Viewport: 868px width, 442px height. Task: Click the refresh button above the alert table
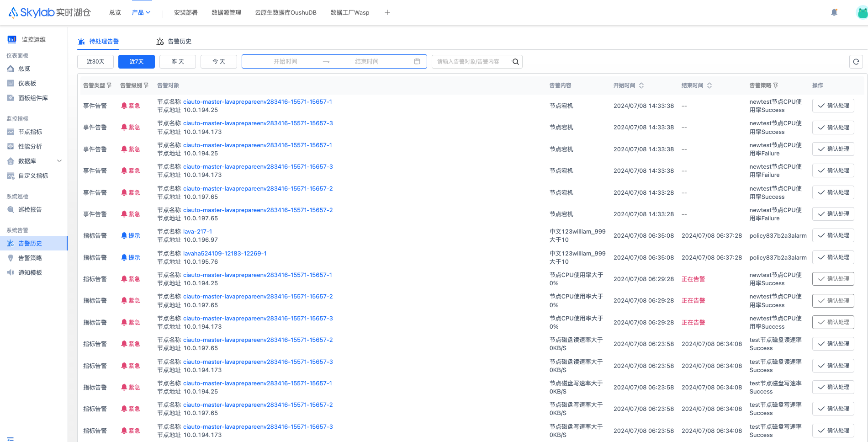(x=856, y=62)
